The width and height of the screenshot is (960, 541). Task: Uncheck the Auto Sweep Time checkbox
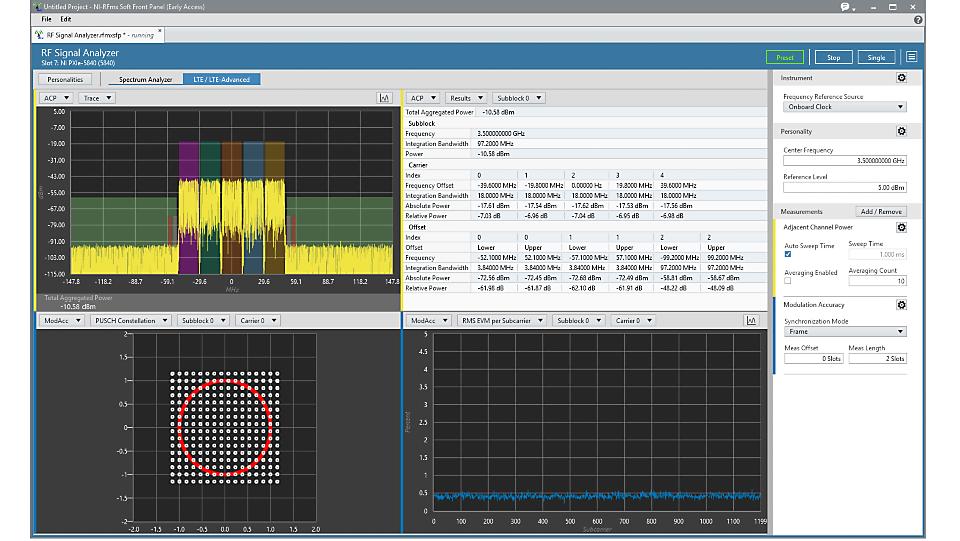[788, 254]
